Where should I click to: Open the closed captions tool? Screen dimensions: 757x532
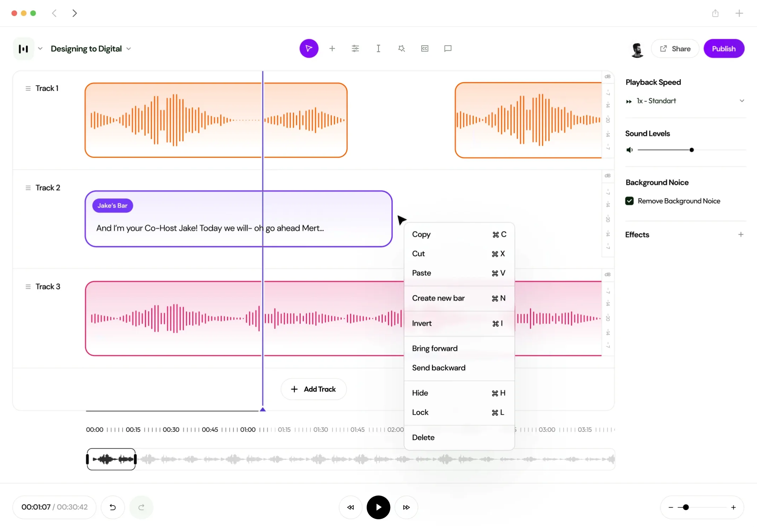tap(425, 48)
